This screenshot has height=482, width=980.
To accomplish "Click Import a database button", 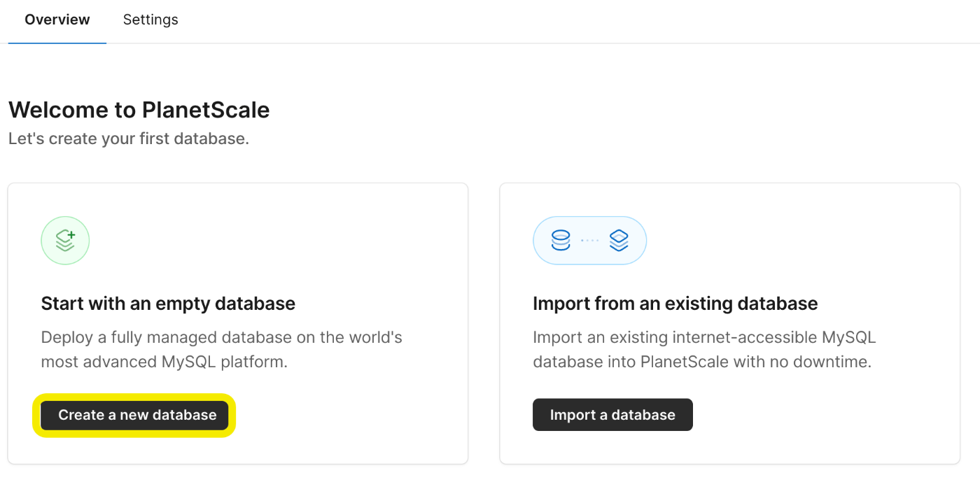I will pos(612,415).
